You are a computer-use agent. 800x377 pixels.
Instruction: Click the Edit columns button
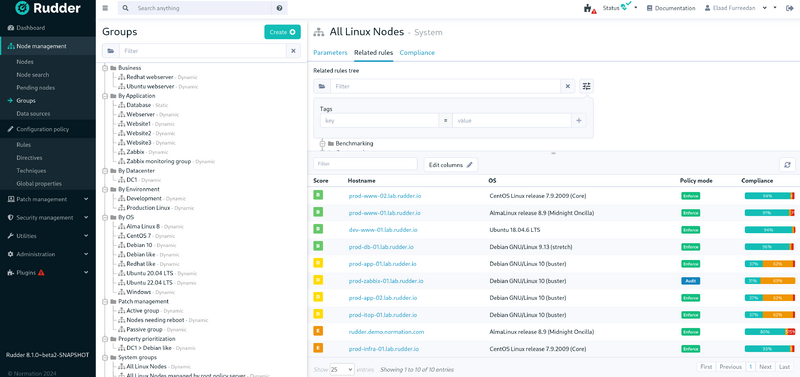(451, 165)
